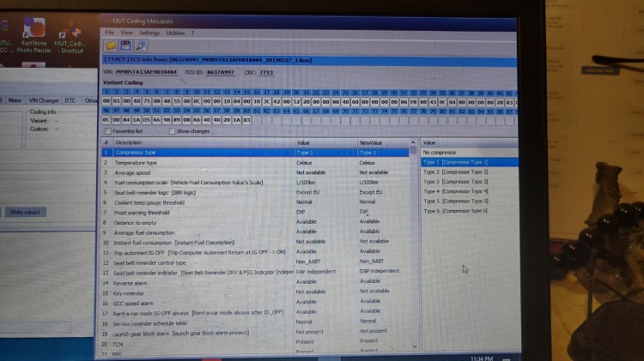The width and height of the screenshot is (644, 361).
Task: Select the Coolant temp gauge threshold row
Action: pos(255,202)
